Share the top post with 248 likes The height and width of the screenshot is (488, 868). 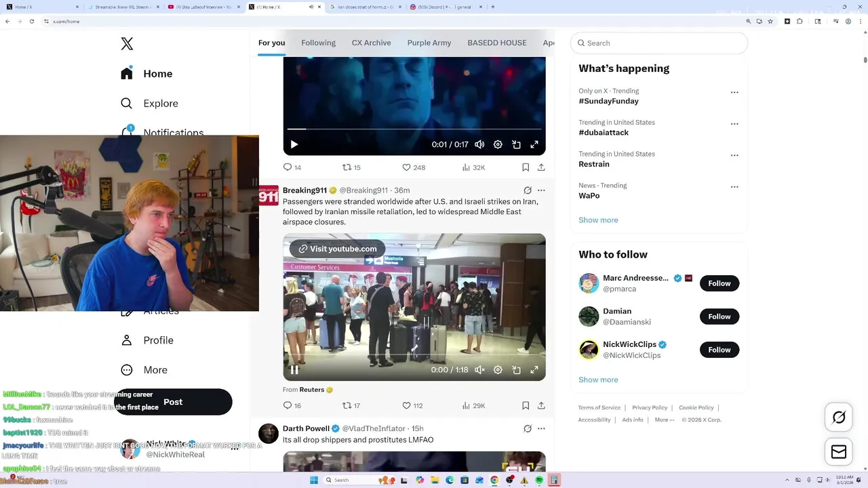[541, 167]
